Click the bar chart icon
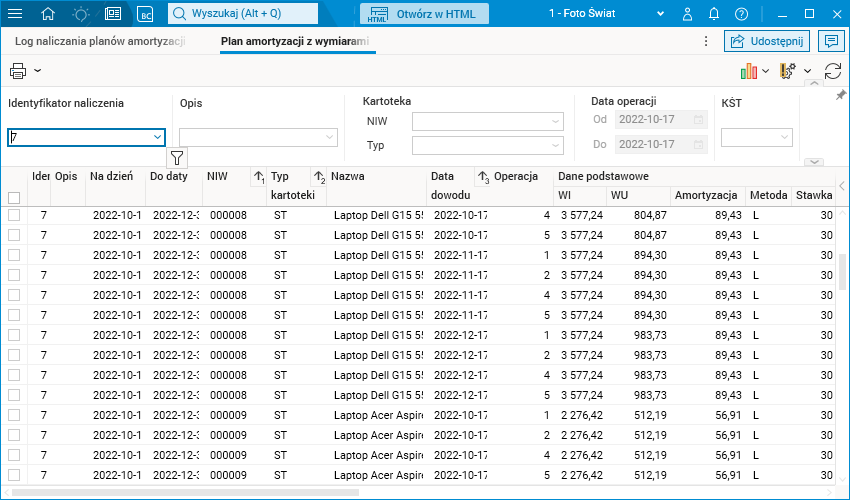 tap(748, 71)
